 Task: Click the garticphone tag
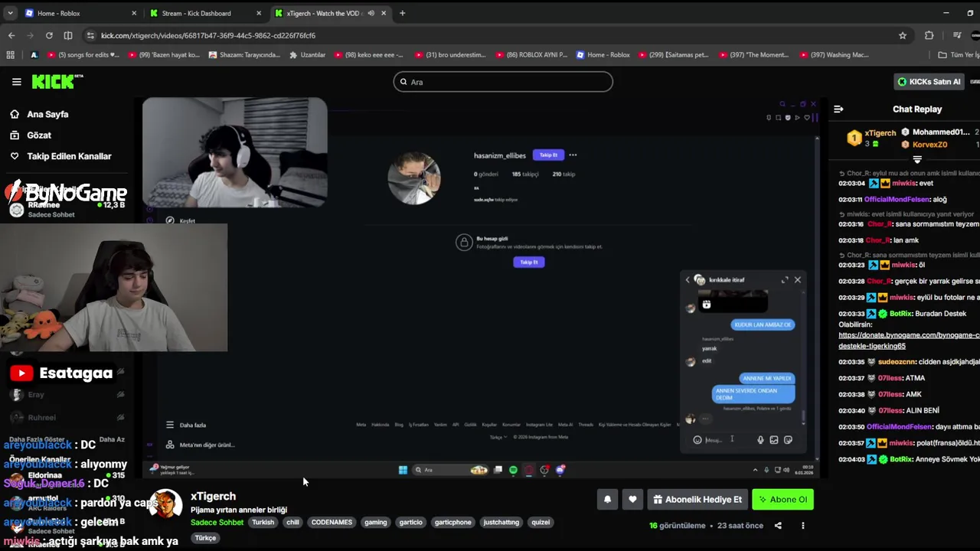[452, 523]
